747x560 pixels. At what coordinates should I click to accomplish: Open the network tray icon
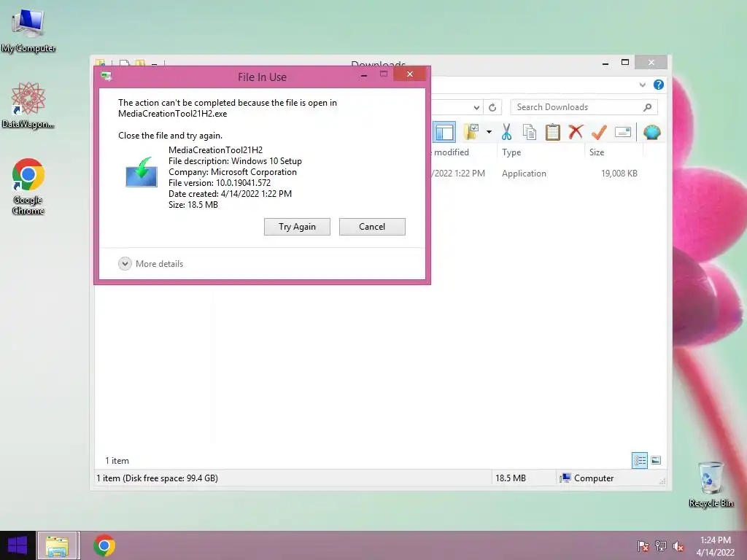(661, 545)
